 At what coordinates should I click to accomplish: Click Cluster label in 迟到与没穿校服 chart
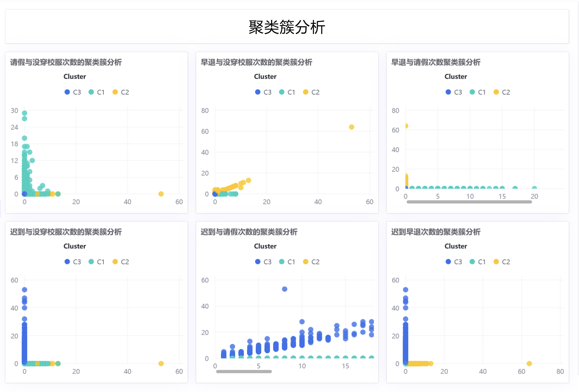75,246
